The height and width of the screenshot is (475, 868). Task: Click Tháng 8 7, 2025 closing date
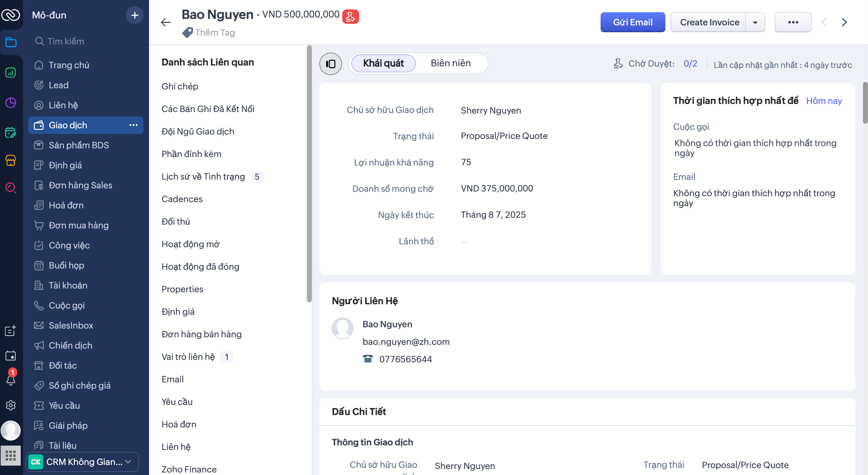(x=493, y=215)
